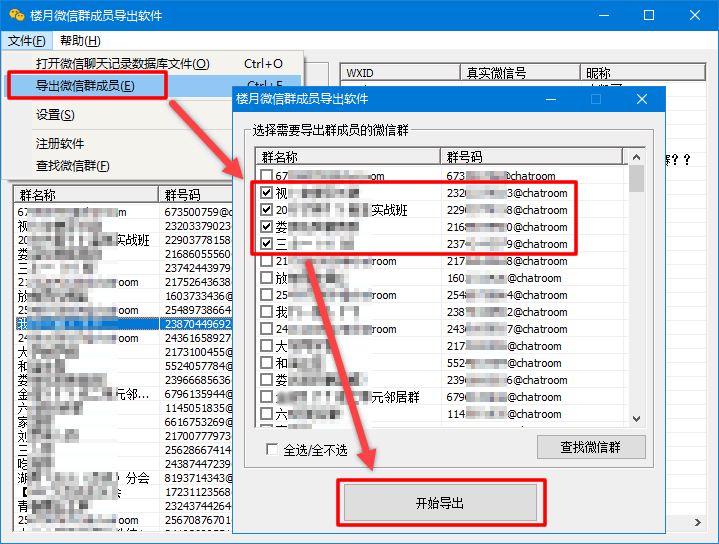Image resolution: width=719 pixels, height=544 pixels.
Task: Click the 真实微信号 column header
Action: pyautogui.click(x=520, y=73)
